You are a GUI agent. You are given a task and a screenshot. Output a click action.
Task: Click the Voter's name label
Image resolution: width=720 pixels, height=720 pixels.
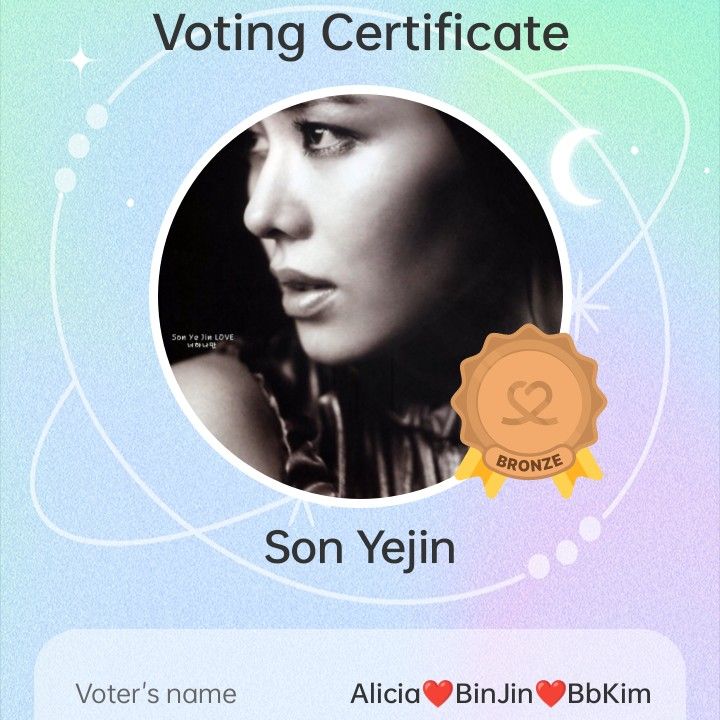coord(156,693)
